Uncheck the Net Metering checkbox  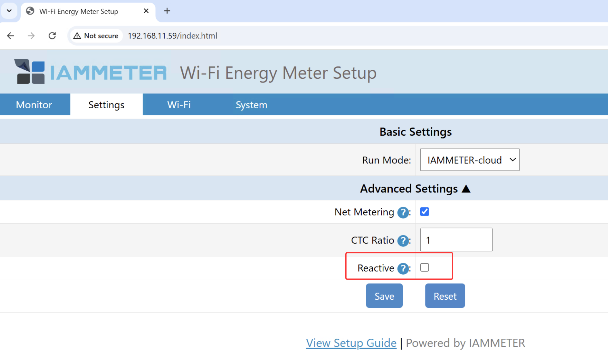[424, 212]
